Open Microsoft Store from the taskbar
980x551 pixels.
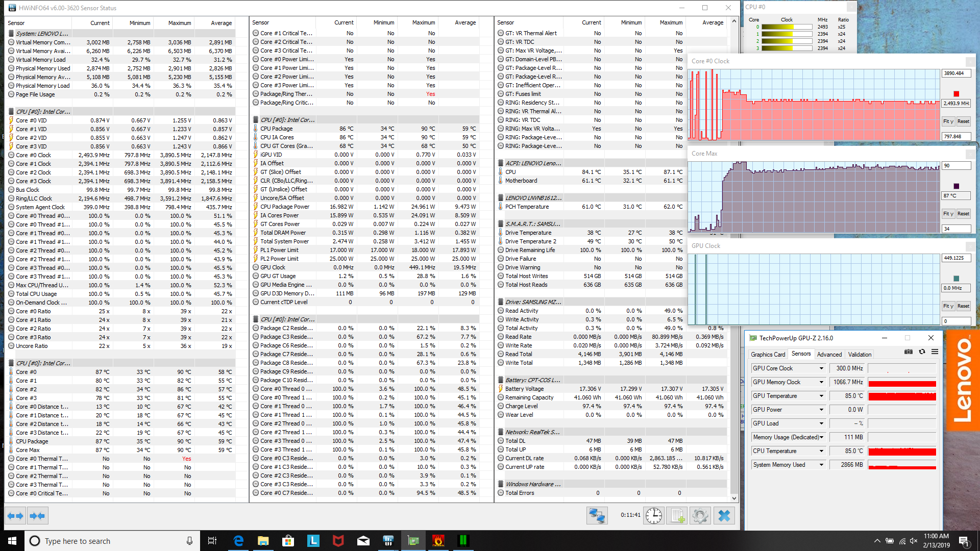[x=288, y=541]
